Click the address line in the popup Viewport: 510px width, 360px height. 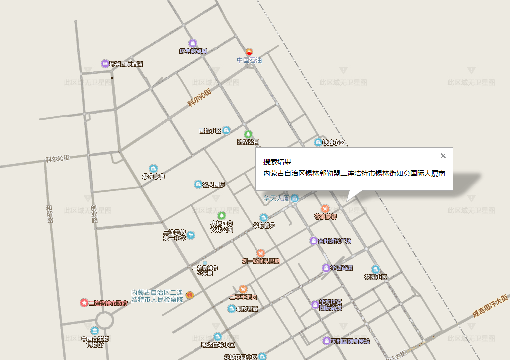(x=354, y=173)
